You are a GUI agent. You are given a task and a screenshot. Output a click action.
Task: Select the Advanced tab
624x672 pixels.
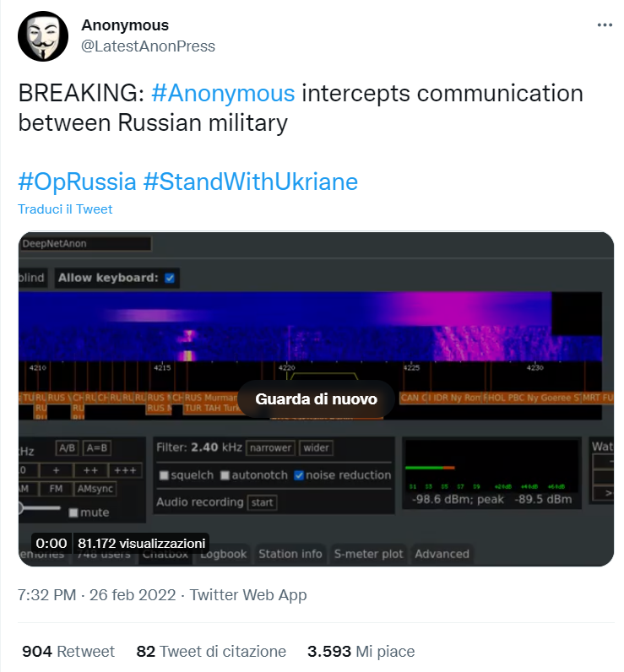[x=442, y=554]
